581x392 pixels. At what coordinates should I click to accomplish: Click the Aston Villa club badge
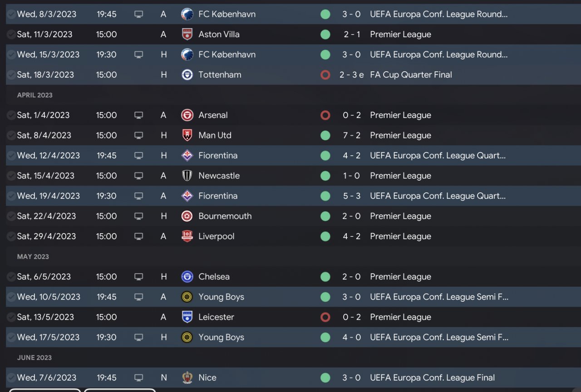pos(187,34)
